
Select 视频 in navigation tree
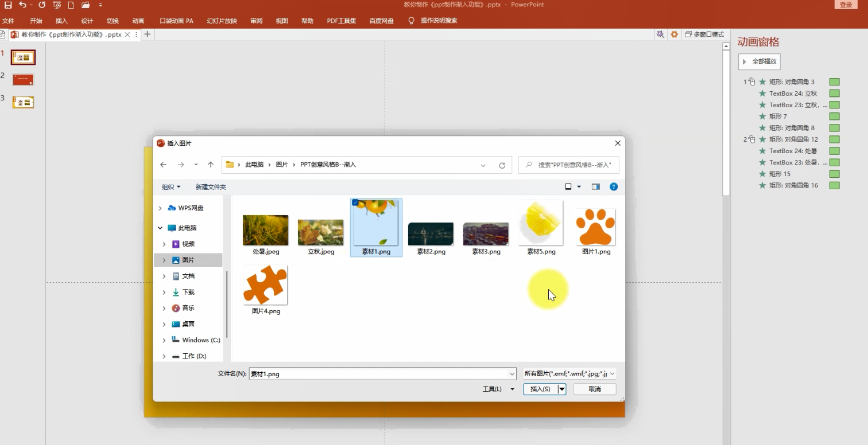click(x=188, y=244)
